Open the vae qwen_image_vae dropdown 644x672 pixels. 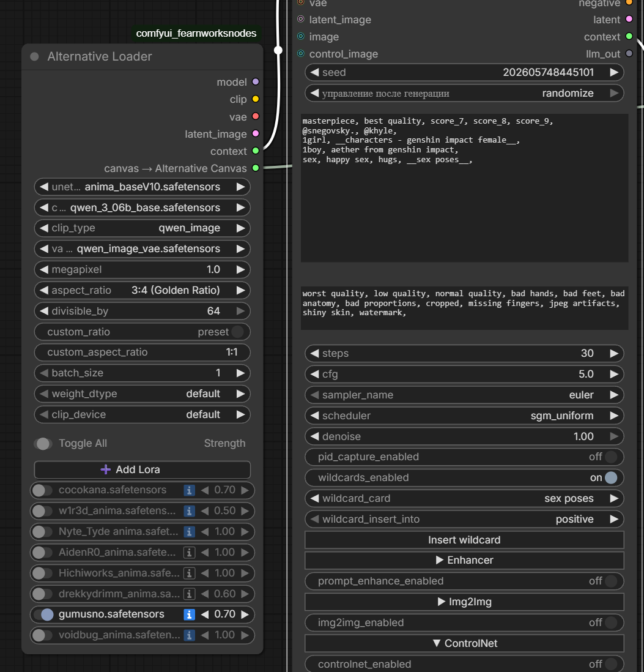[142, 248]
